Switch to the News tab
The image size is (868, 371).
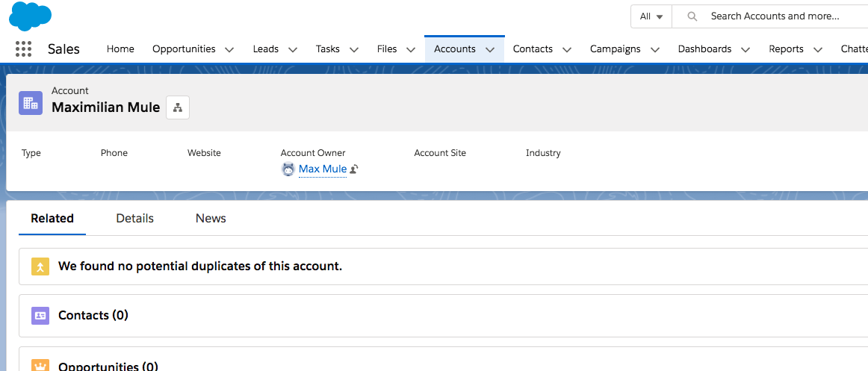tap(211, 219)
